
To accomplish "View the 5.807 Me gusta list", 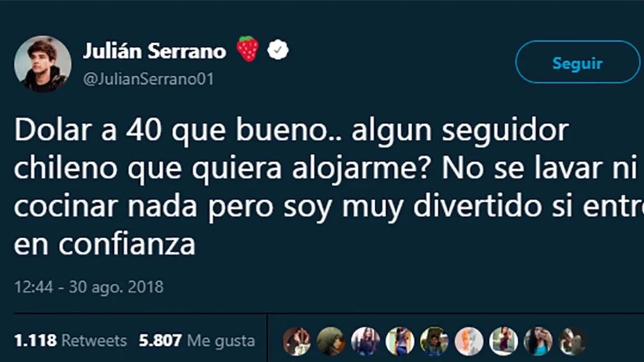I will (197, 340).
